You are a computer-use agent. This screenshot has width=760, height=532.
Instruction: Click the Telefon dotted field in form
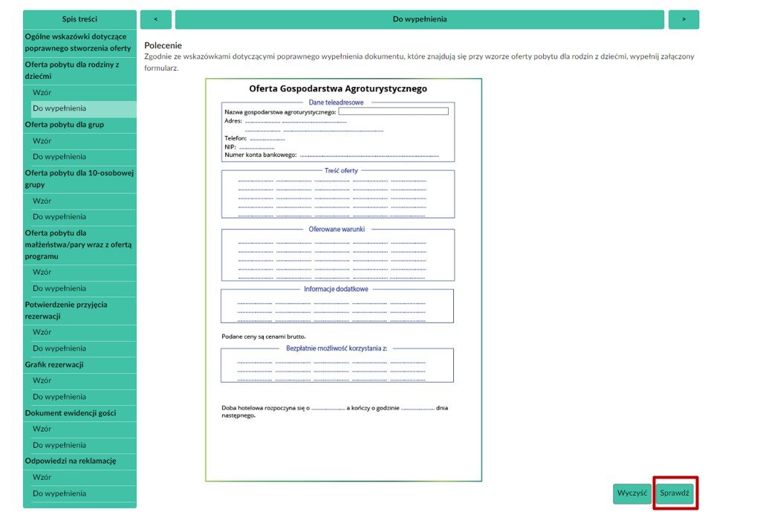[267, 138]
